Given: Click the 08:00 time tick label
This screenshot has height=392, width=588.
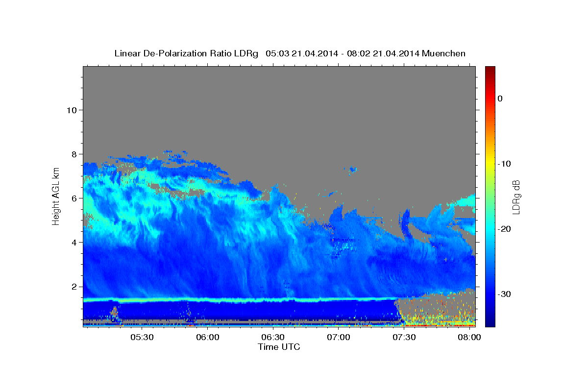Looking at the screenshot, I should pyautogui.click(x=469, y=338).
